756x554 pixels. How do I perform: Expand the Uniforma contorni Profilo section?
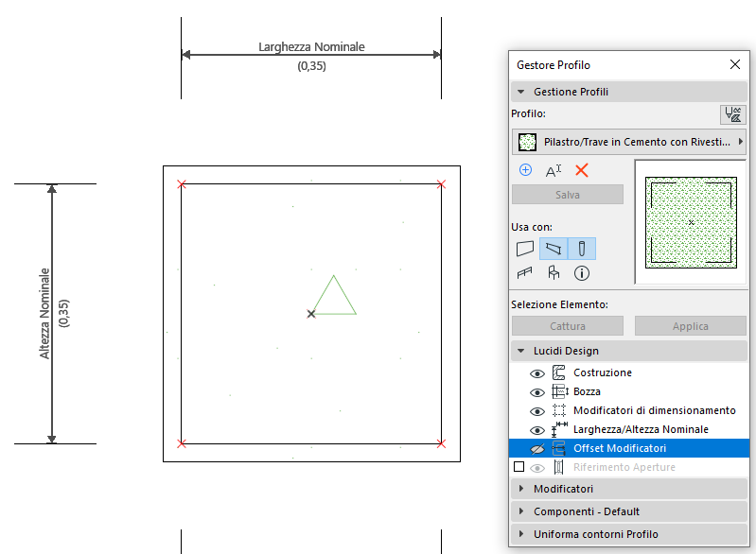[x=521, y=534]
